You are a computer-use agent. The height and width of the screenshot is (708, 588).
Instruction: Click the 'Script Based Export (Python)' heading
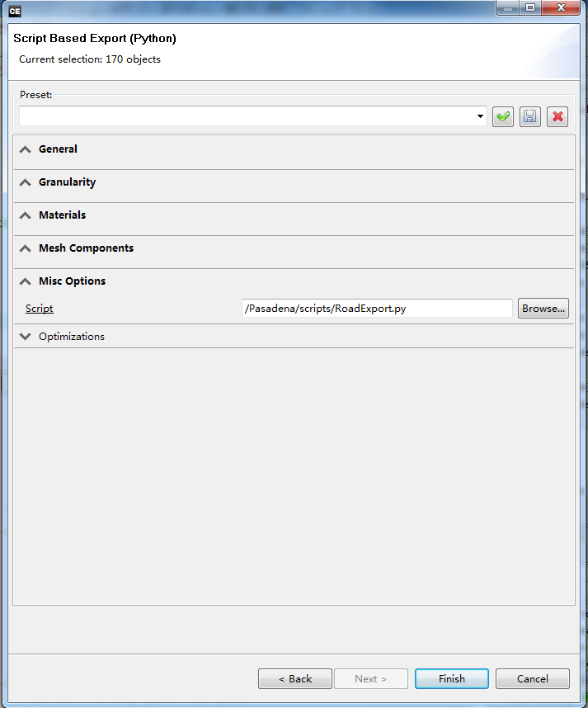(95, 39)
